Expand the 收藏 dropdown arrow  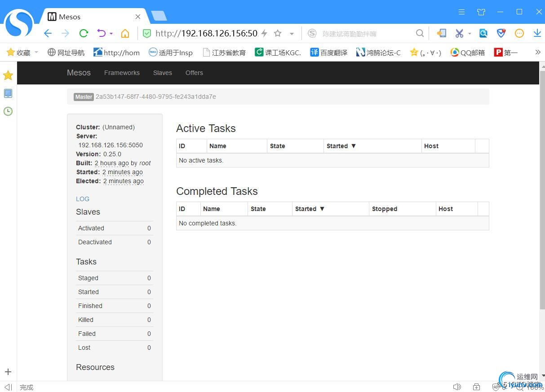[x=36, y=53]
